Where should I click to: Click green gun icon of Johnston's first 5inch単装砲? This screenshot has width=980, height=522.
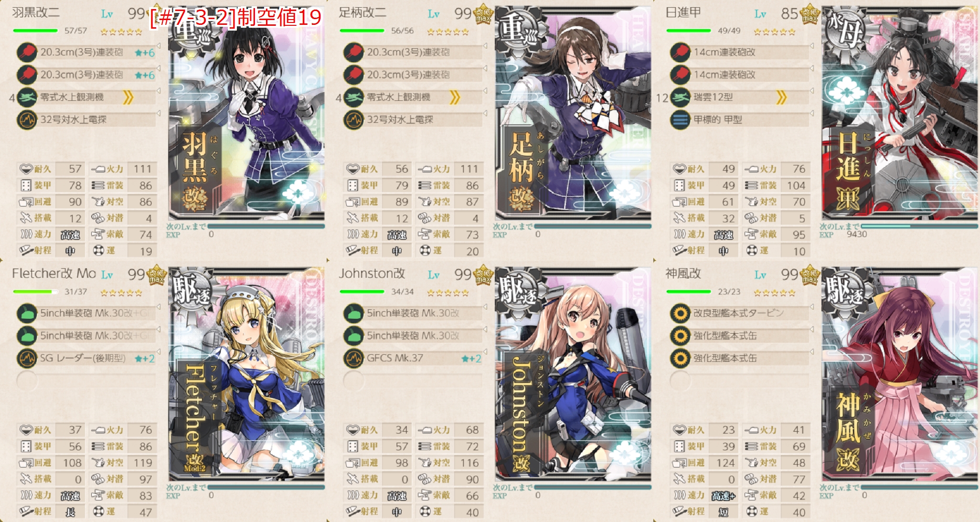(x=353, y=314)
